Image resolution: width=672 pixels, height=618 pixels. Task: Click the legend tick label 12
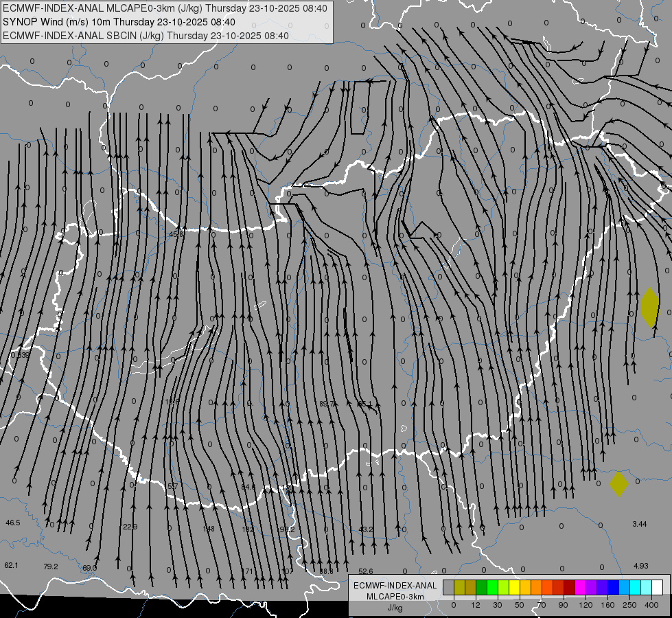tap(476, 605)
